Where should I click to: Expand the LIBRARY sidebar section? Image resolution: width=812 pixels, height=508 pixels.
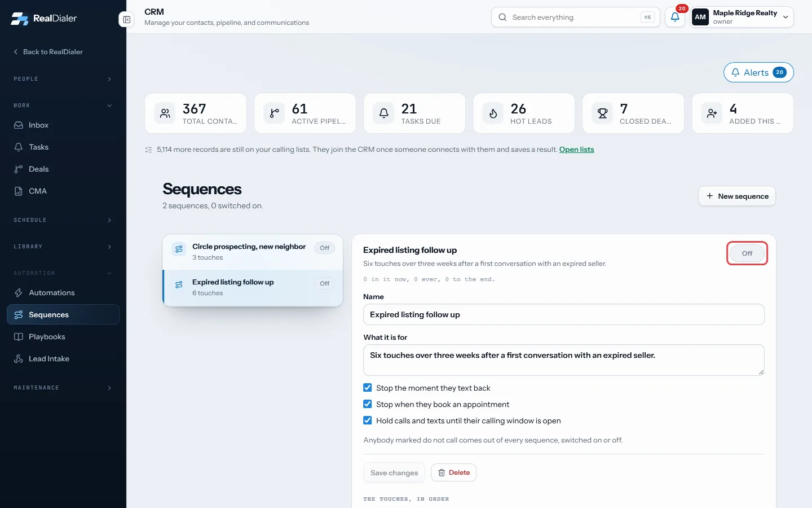(x=63, y=247)
